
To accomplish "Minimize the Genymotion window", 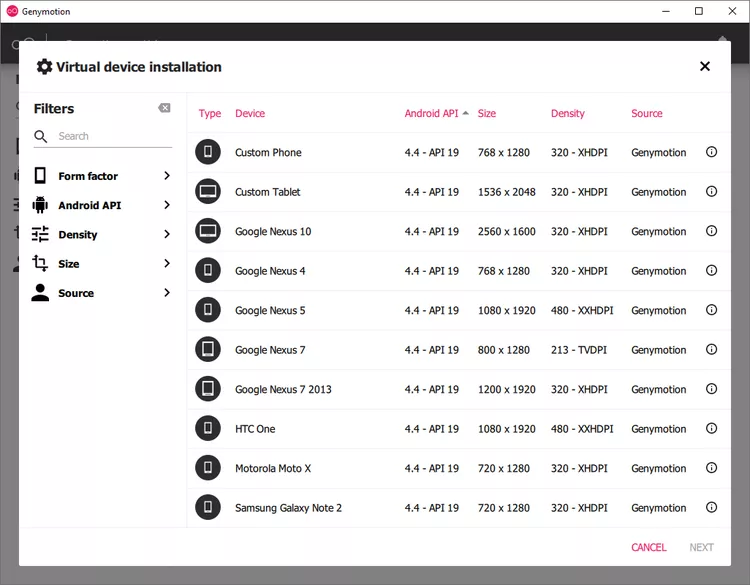I will click(665, 11).
